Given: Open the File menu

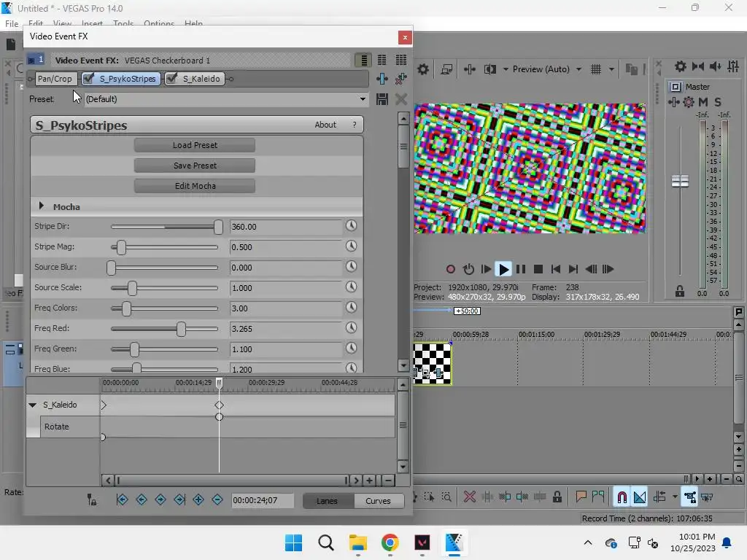Looking at the screenshot, I should click(x=12, y=24).
